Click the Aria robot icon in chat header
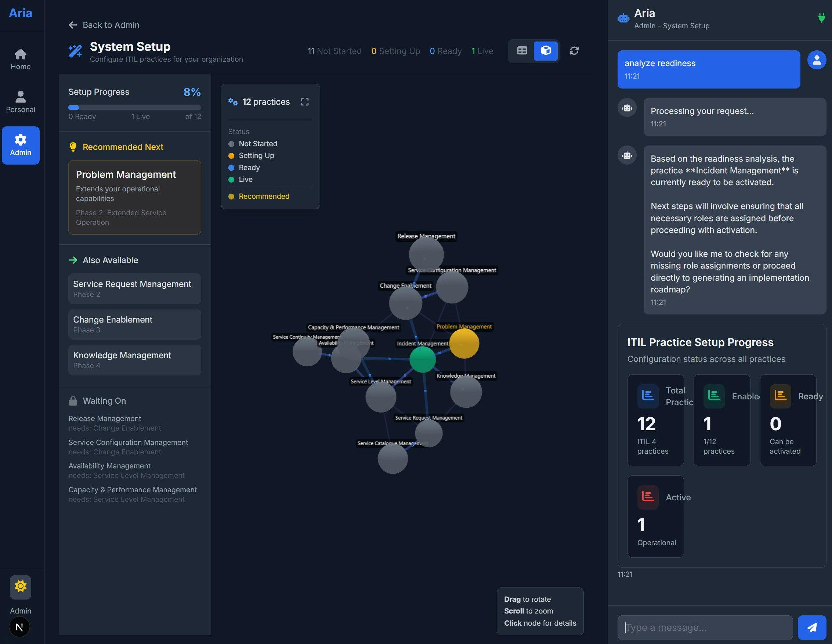The image size is (832, 644). (623, 18)
